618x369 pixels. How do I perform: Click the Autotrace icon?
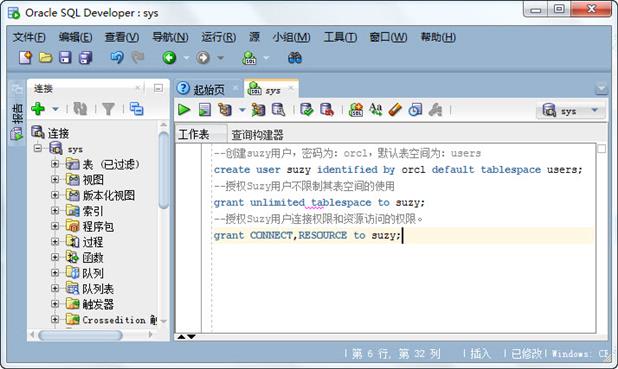(258, 110)
